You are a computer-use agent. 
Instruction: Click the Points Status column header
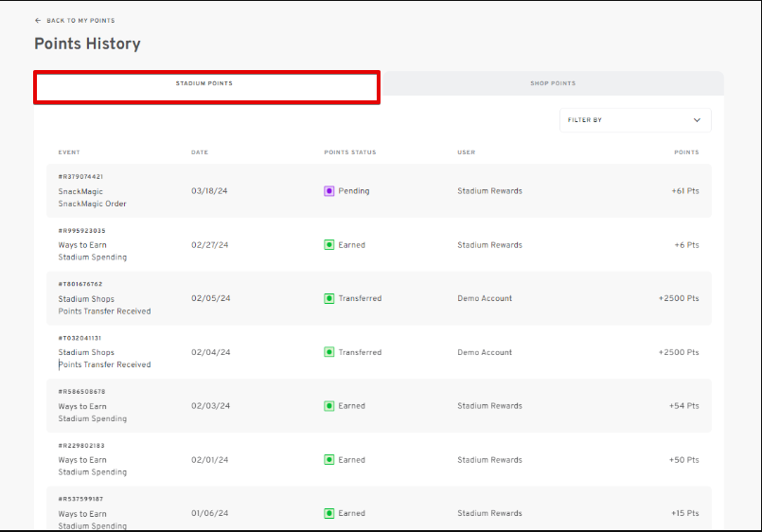click(x=350, y=152)
